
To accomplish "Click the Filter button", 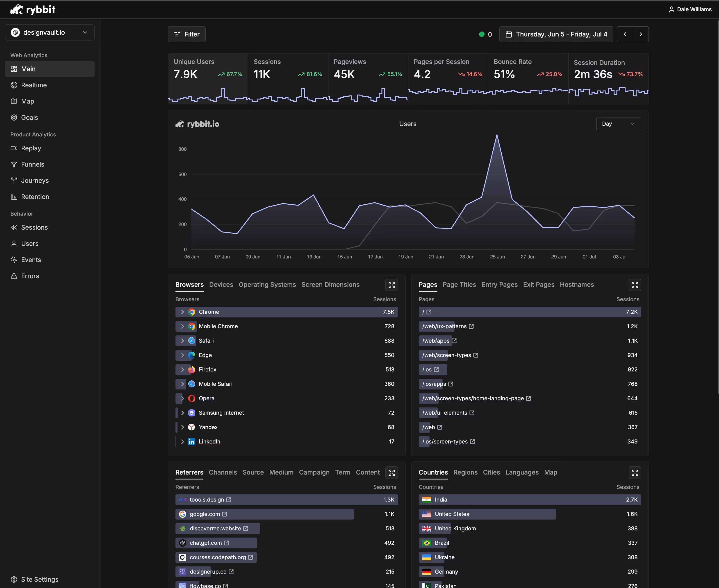I will pyautogui.click(x=187, y=34).
